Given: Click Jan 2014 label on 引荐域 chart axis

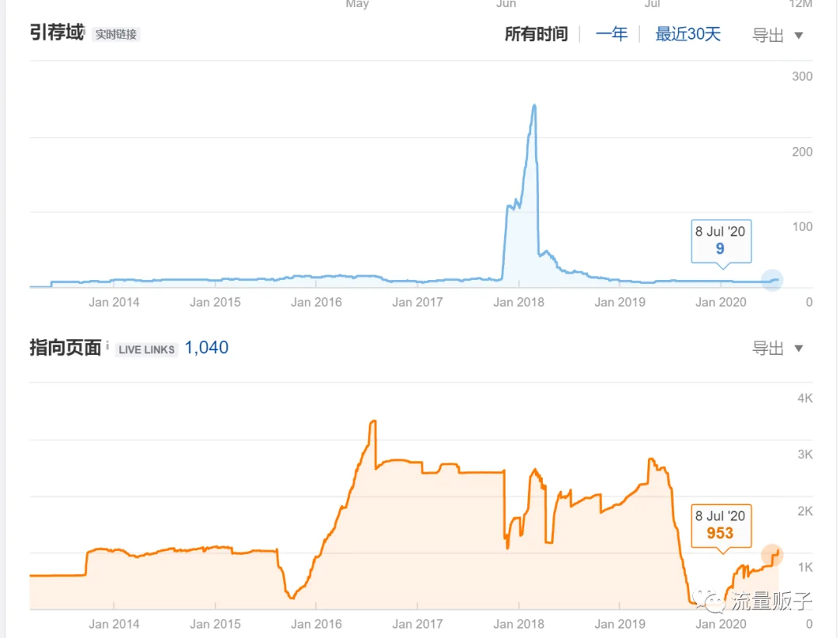Looking at the screenshot, I should (x=114, y=302).
